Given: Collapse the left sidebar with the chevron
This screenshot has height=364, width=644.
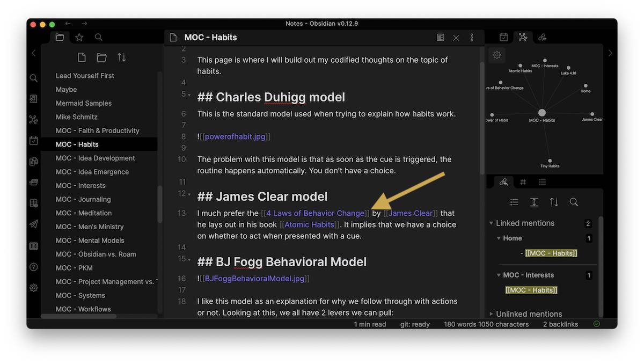Looking at the screenshot, I should click(34, 53).
